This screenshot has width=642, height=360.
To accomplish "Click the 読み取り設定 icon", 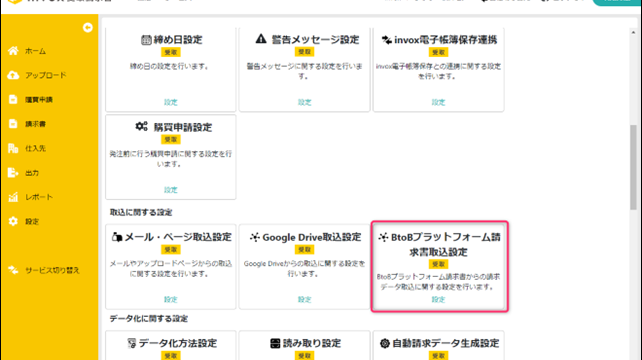I will coord(275,343).
